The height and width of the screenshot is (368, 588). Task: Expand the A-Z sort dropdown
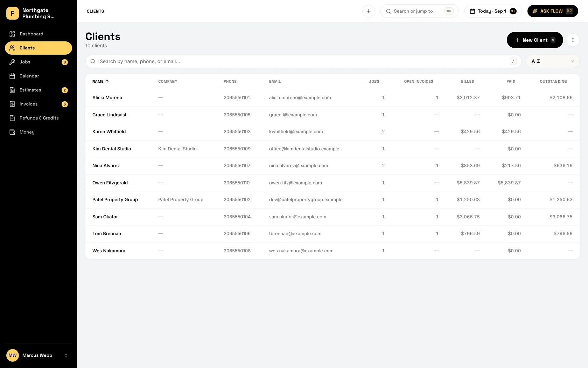(553, 61)
